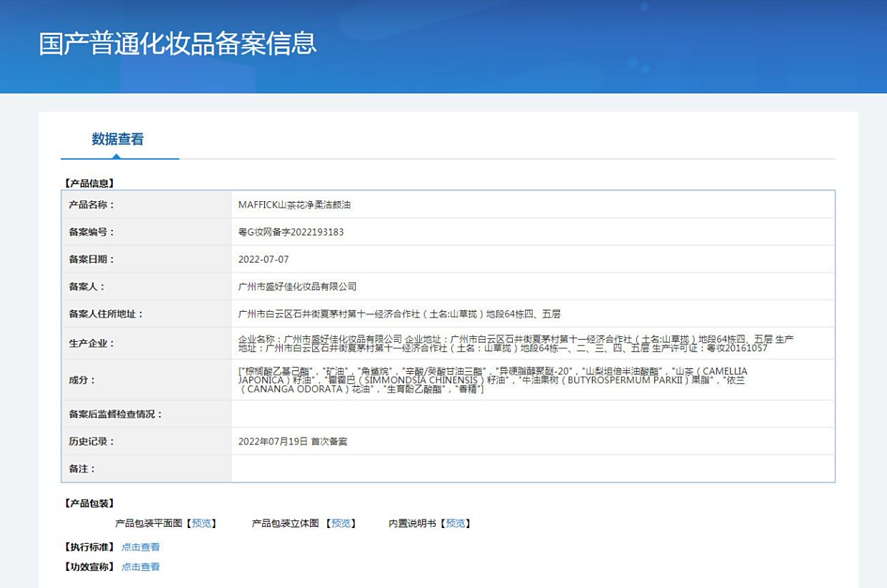887x588 pixels.
Task: Select filing number 粤G妆网备字2022193183
Action: (x=291, y=232)
